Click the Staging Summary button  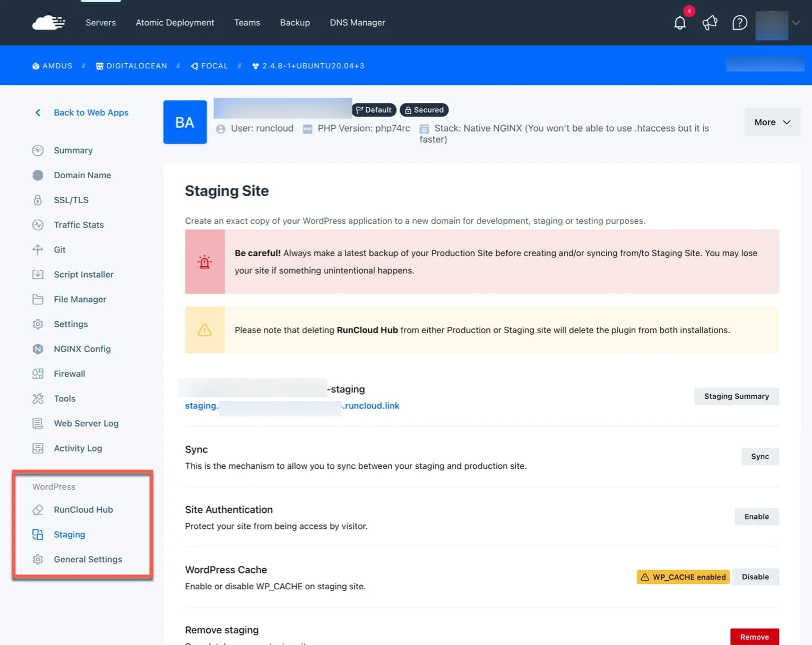(736, 396)
